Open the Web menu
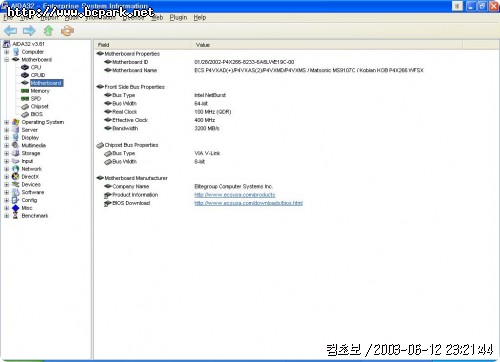 (x=157, y=17)
